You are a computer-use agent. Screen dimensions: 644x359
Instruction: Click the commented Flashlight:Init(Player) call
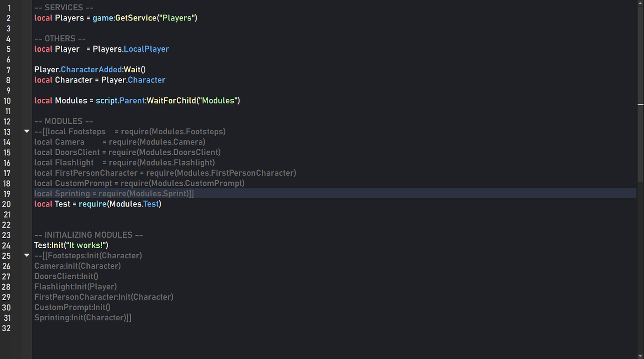coord(76,287)
